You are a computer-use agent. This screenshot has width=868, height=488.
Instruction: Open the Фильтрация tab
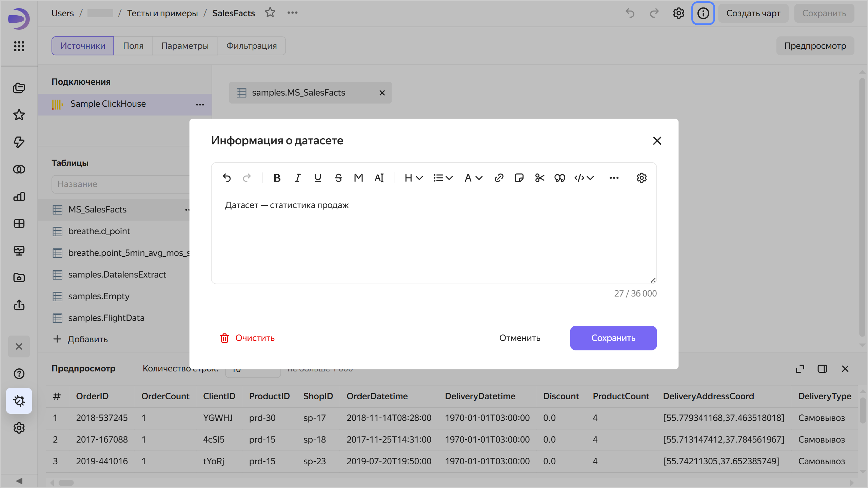coord(251,46)
